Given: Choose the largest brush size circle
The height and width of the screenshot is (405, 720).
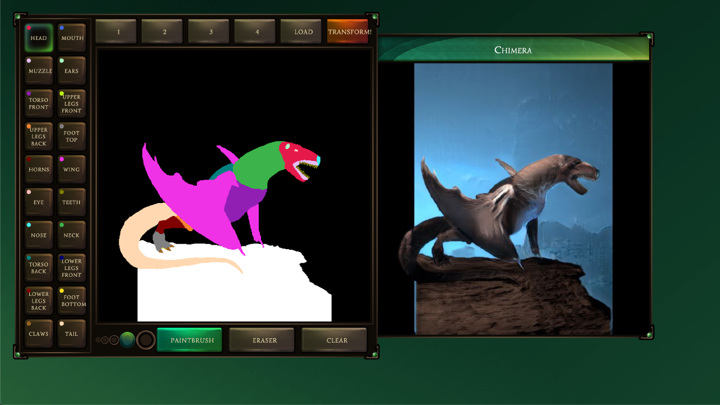Looking at the screenshot, I should 146,340.
